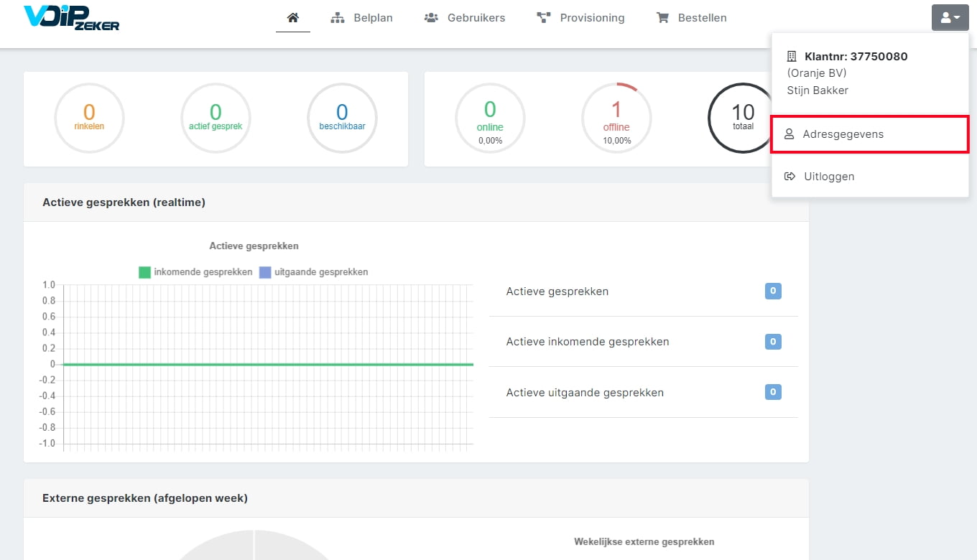Click the uitgaande gesprekken legend label

(321, 272)
